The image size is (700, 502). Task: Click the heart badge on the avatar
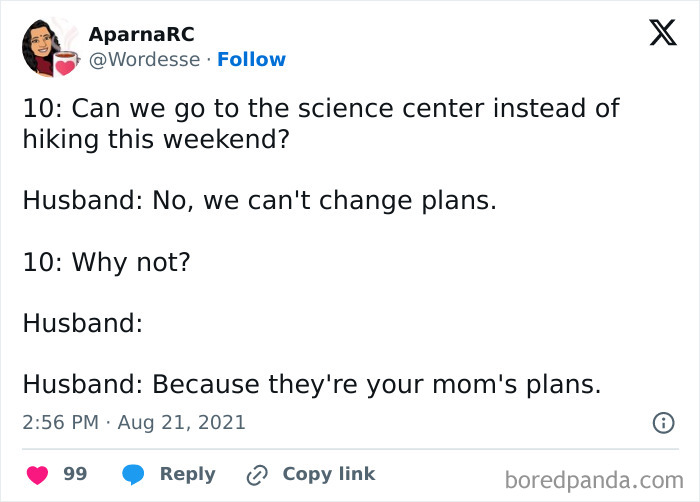[x=65, y=67]
